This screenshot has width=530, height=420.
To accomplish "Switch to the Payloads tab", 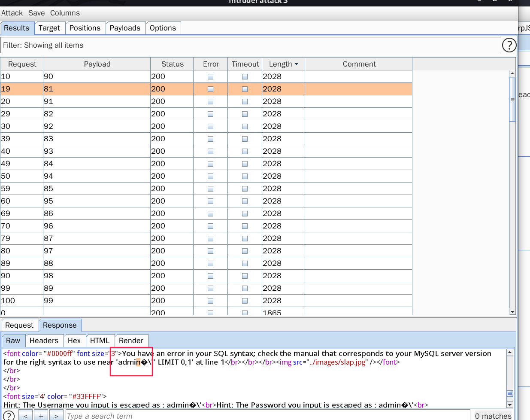I will [125, 28].
